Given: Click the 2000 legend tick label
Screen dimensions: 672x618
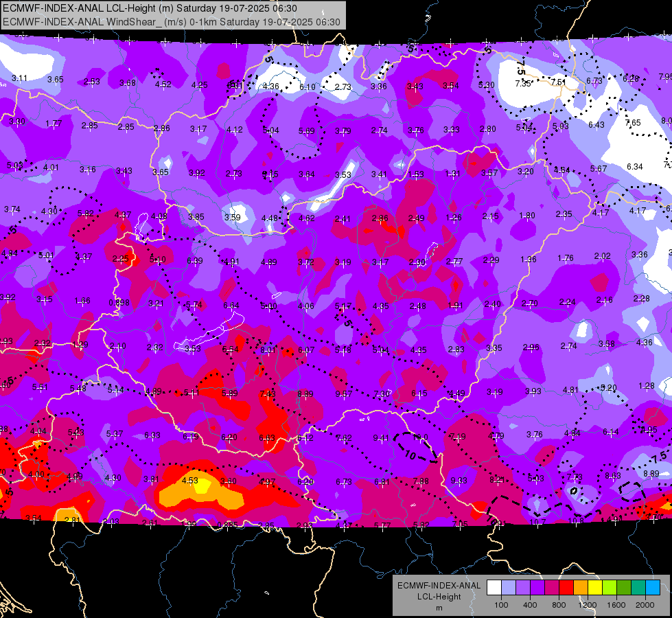Looking at the screenshot, I should point(645,605).
